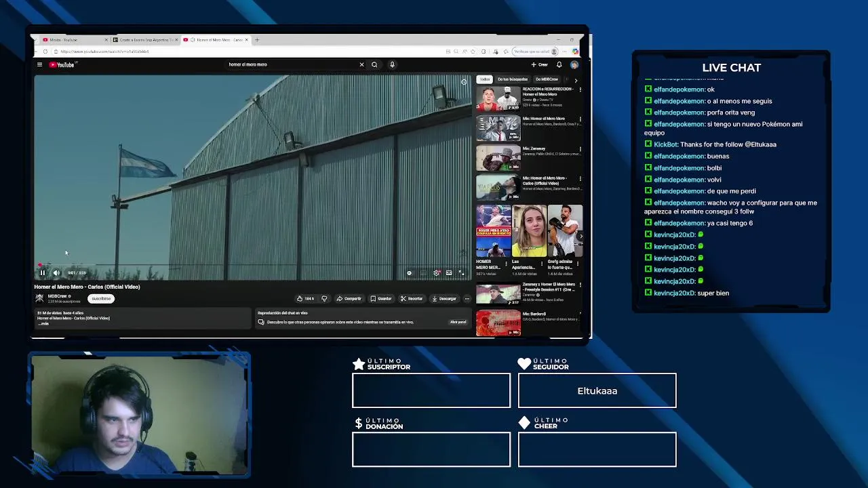Open the Copilot icon in browser toolbar
Screen dimensions: 868x488
click(x=575, y=52)
